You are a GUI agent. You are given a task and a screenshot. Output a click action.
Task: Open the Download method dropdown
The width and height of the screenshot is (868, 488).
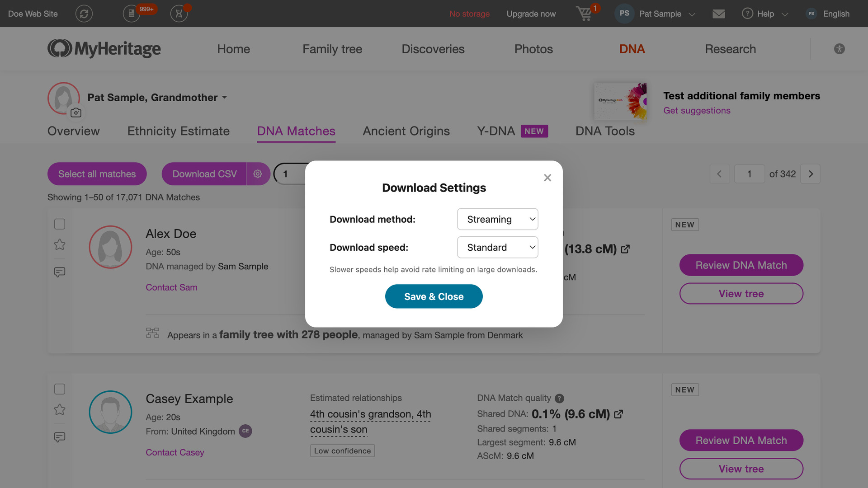pos(498,219)
